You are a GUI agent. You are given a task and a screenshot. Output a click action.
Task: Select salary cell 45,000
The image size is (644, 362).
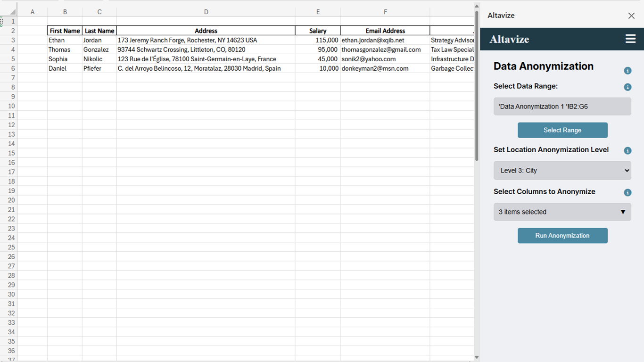[x=318, y=59]
